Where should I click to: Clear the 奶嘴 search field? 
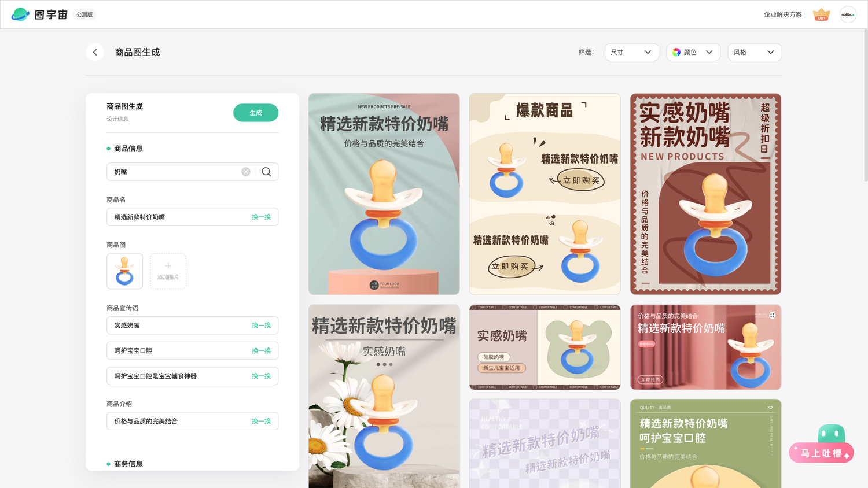(246, 172)
